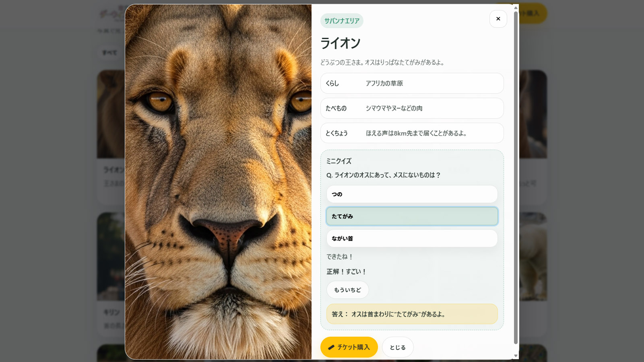Select quiz answer たてがみ
The height and width of the screenshot is (362, 644).
pos(412,216)
